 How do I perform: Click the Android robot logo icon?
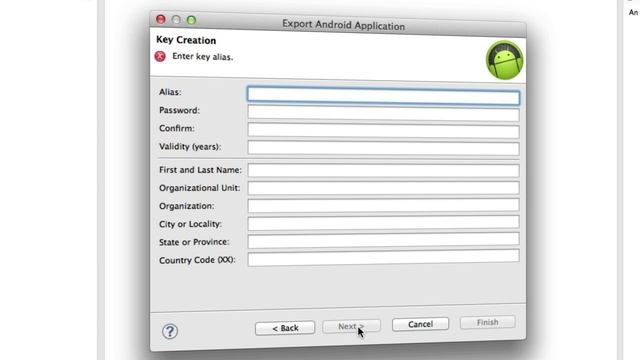coord(504,60)
